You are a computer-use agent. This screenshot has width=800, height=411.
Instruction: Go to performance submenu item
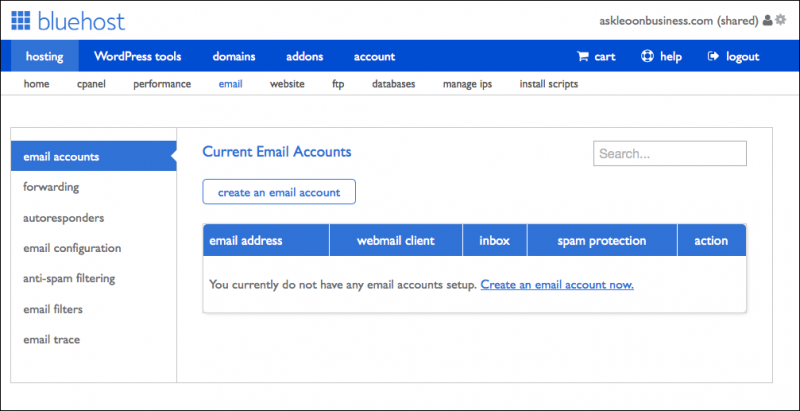(162, 84)
